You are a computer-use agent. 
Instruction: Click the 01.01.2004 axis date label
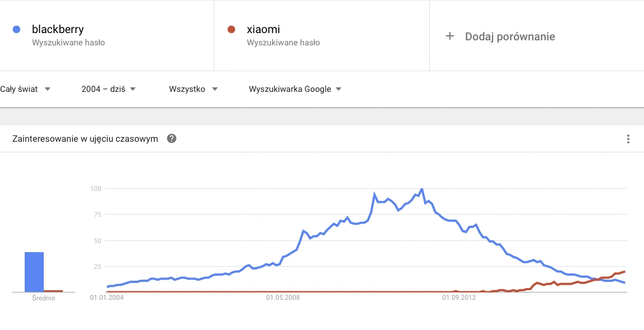point(107,298)
